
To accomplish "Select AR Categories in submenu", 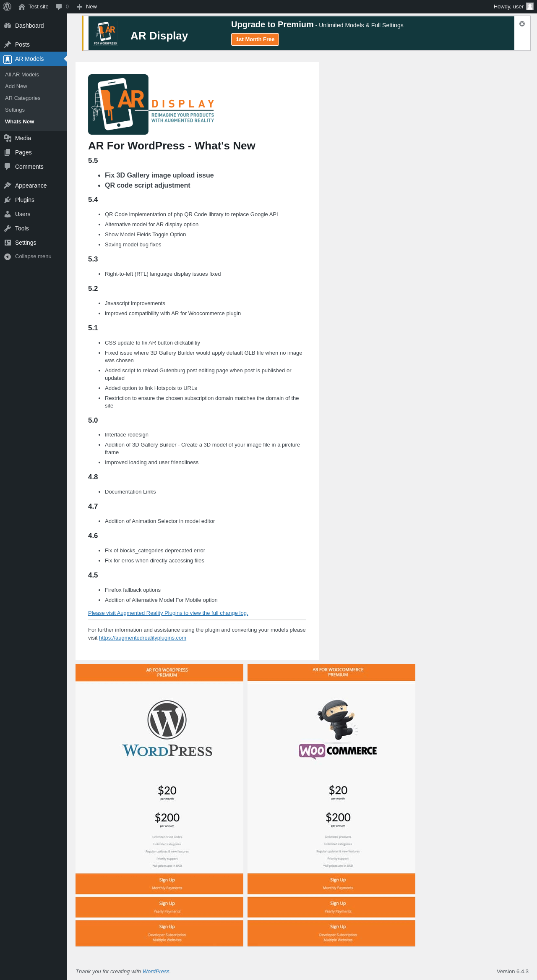I will tap(23, 98).
